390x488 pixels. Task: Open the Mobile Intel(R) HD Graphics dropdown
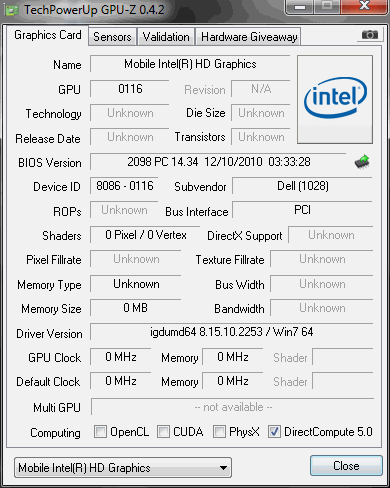pos(123,468)
